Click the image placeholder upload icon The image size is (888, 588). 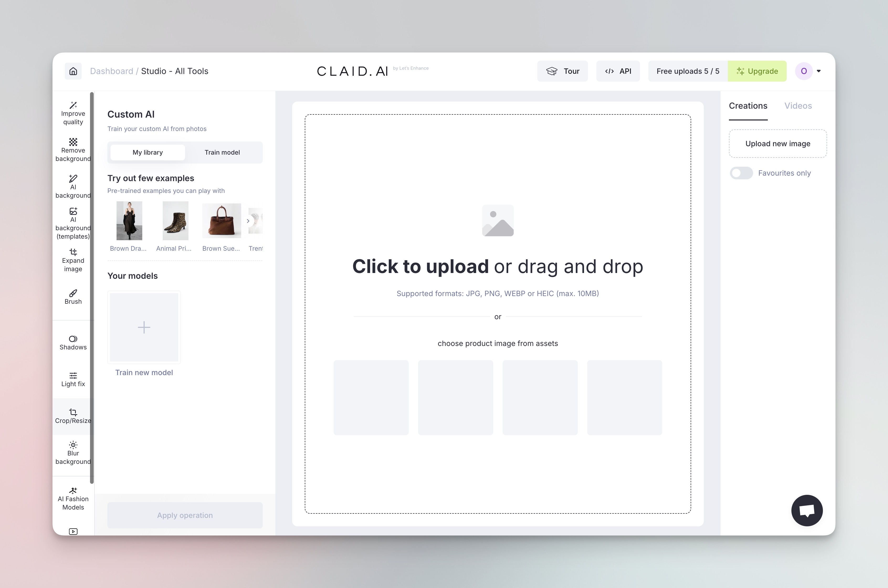point(498,220)
